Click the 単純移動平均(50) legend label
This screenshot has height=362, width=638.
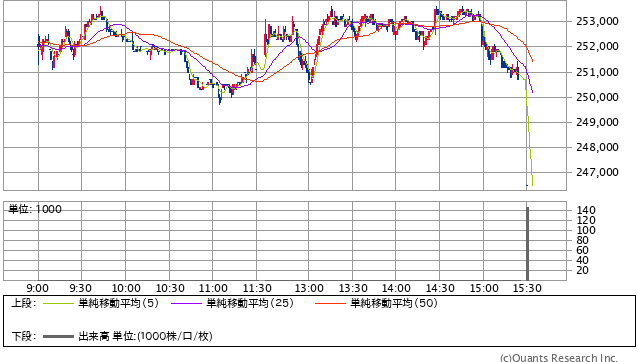pyautogui.click(x=394, y=303)
